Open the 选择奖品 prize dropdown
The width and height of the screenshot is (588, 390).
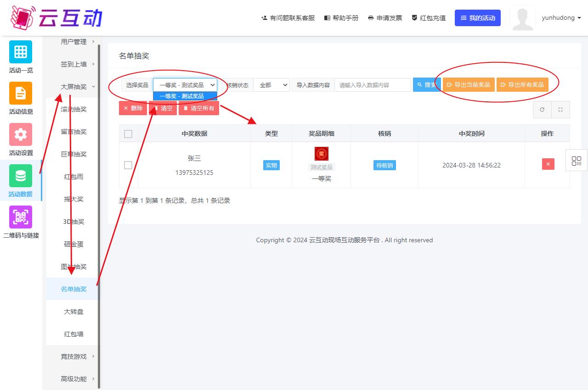[x=185, y=85]
